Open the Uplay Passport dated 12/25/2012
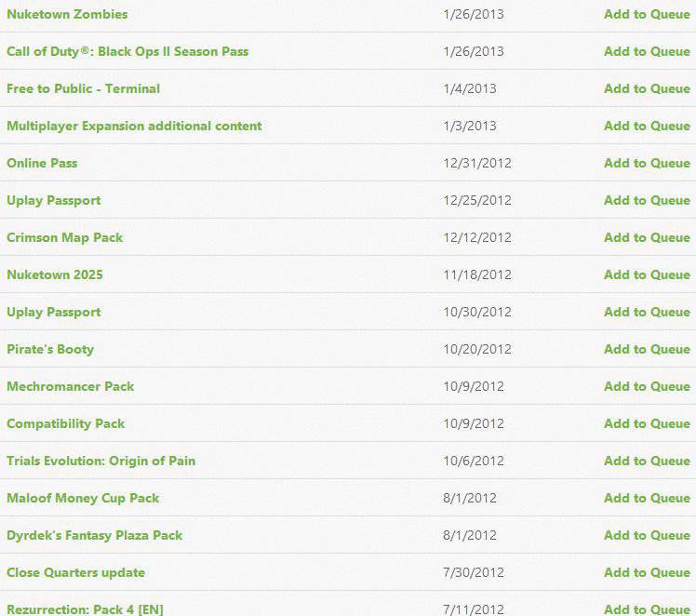Viewport: 696px width, 616px height. tap(54, 201)
